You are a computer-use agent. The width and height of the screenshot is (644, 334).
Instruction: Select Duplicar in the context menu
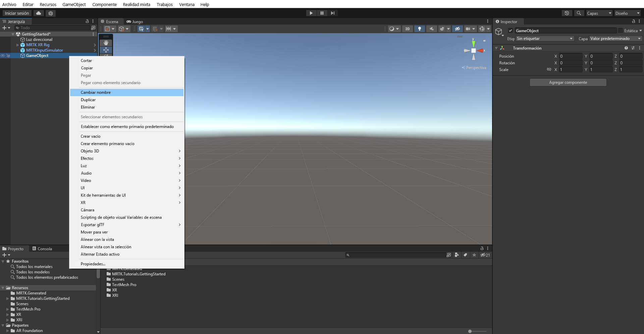click(x=127, y=99)
